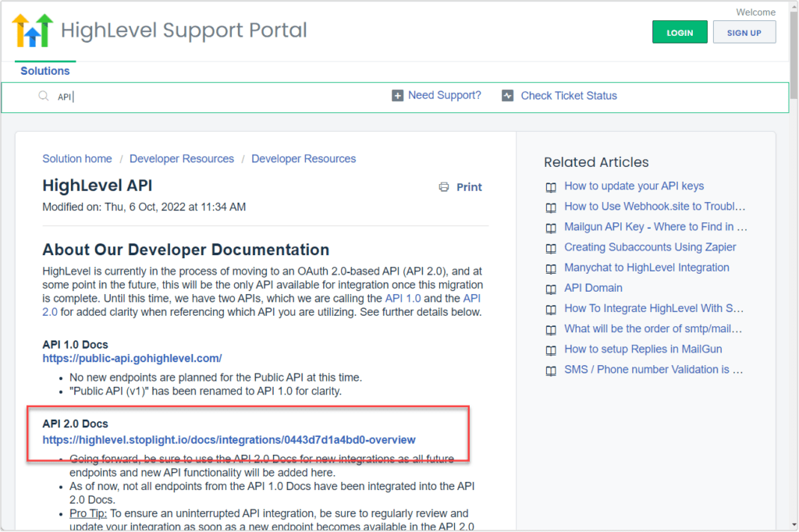This screenshot has height=532, width=799.
Task: Click the vertical page scrollbar thumb
Action: (x=794, y=54)
